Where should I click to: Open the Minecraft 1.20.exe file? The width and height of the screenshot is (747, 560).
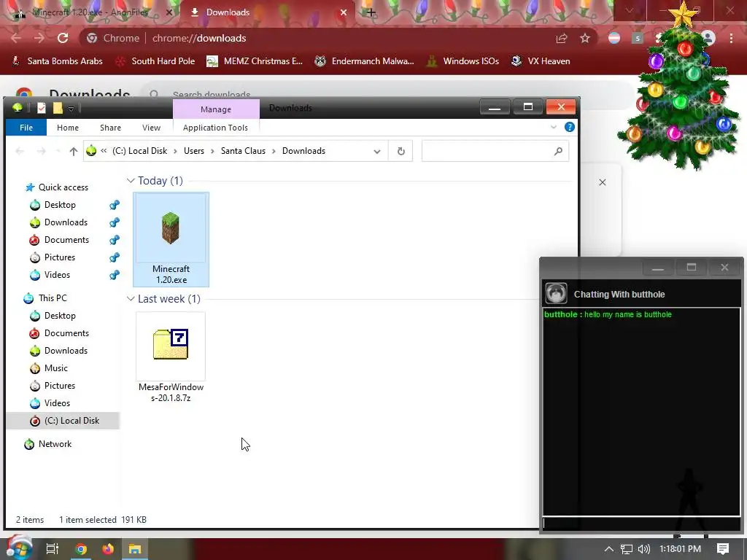click(171, 239)
